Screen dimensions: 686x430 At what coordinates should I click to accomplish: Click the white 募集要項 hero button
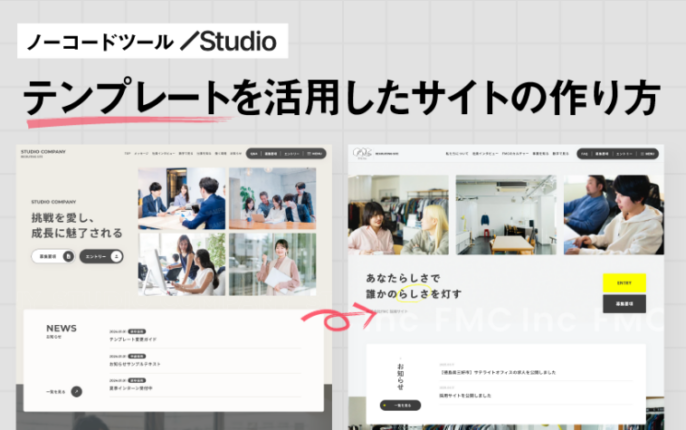pyautogui.click(x=52, y=256)
